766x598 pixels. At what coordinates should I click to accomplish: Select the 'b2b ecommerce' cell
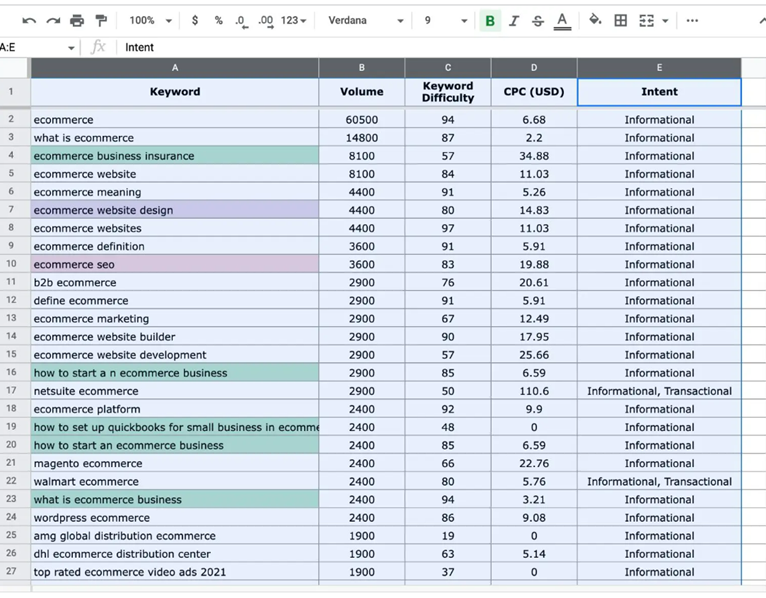coord(175,282)
